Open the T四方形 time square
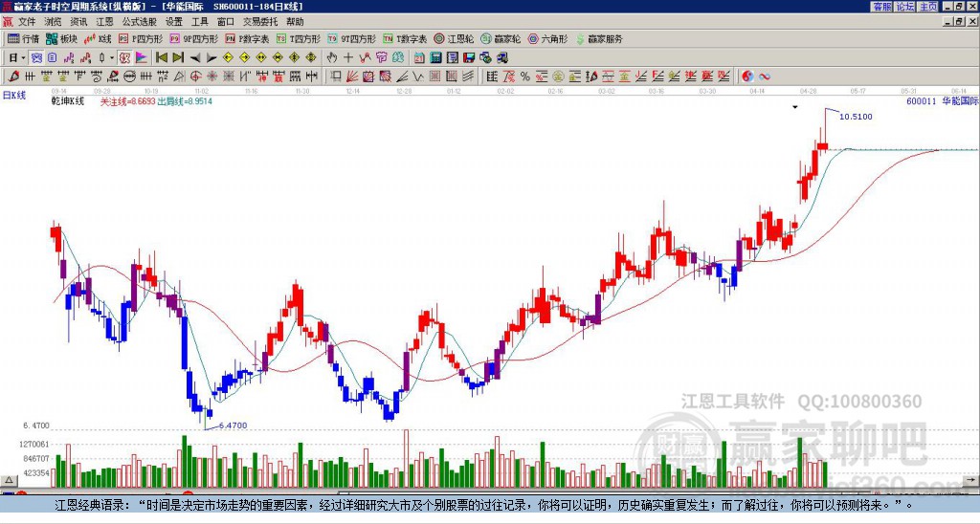Viewport: 980px width, 524px height. click(299, 38)
